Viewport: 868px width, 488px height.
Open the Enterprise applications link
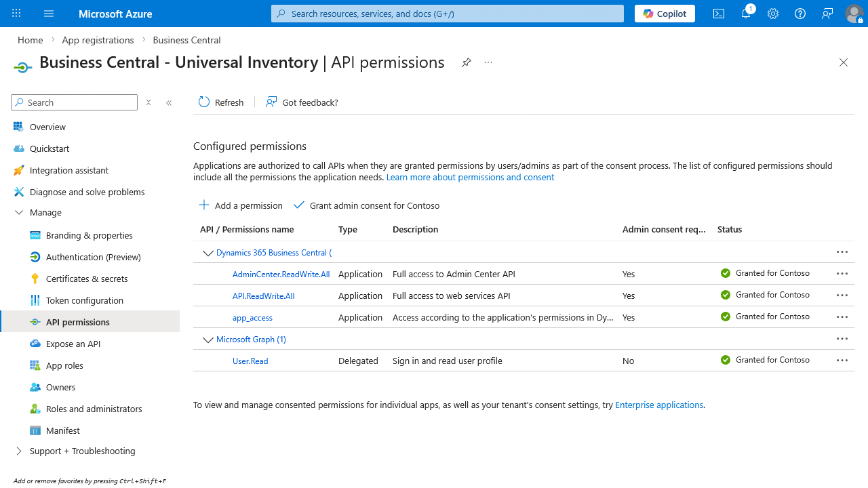click(658, 405)
